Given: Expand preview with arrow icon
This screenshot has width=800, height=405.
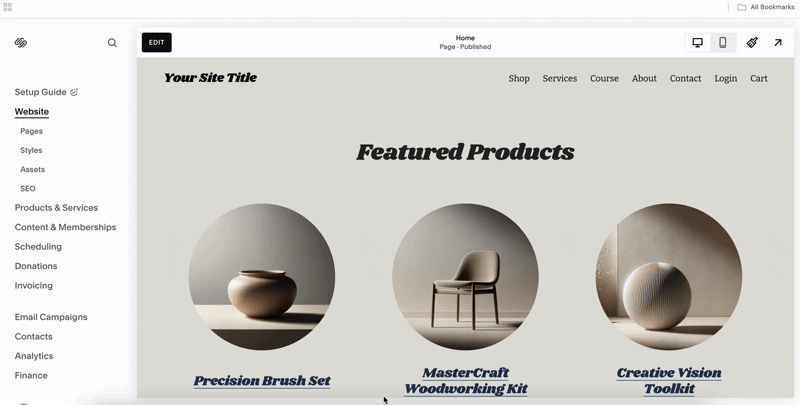Looking at the screenshot, I should point(778,43).
